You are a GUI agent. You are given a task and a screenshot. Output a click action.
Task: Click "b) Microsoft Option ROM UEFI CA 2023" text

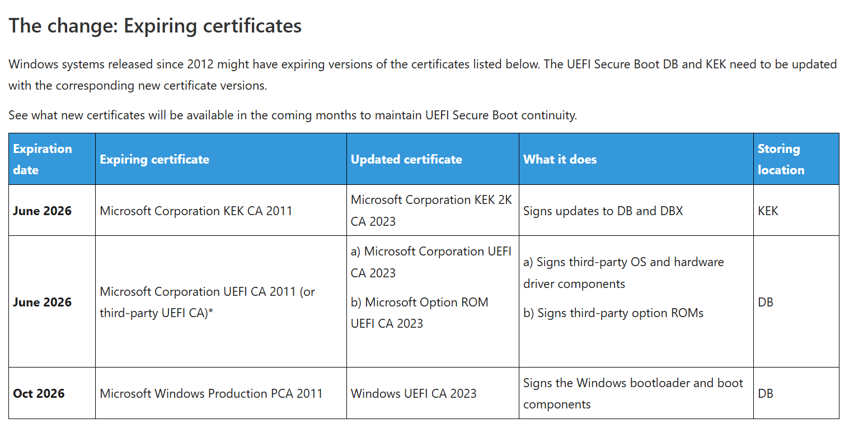click(x=419, y=313)
